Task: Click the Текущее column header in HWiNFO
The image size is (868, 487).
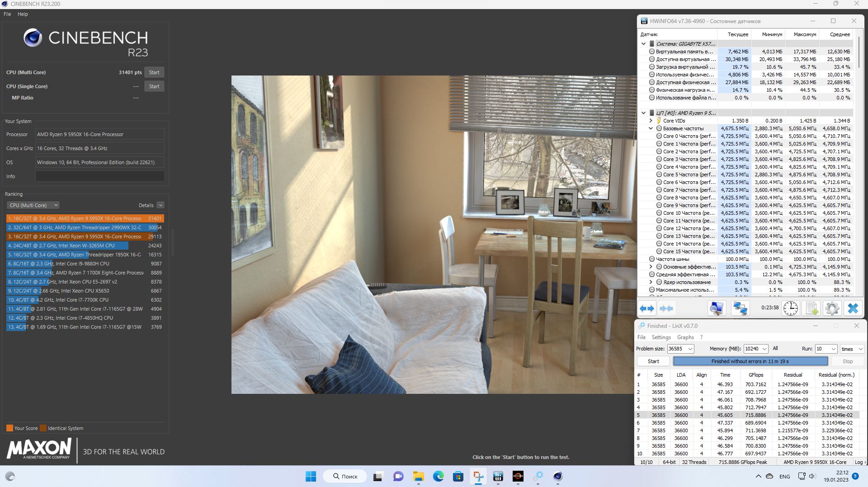Action: pyautogui.click(x=738, y=34)
